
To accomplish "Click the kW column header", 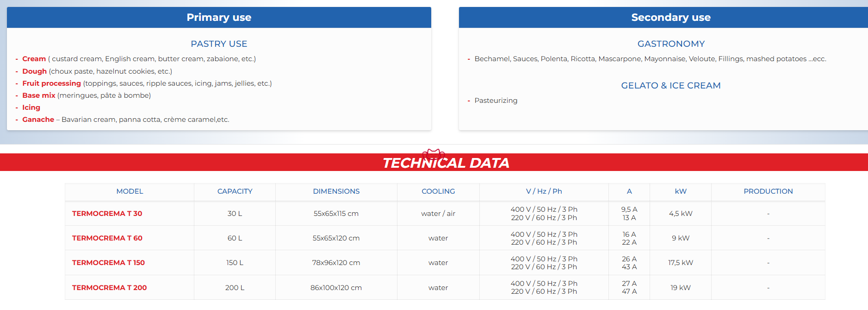I will (x=681, y=191).
